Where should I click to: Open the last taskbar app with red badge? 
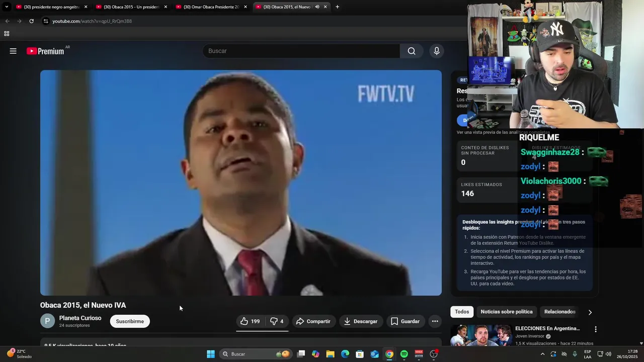point(434,354)
